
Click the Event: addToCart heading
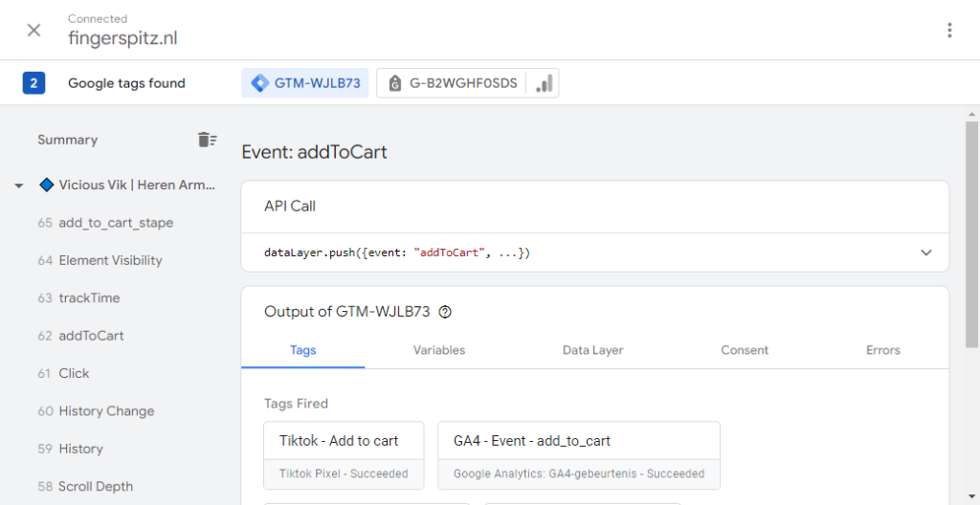[314, 152]
